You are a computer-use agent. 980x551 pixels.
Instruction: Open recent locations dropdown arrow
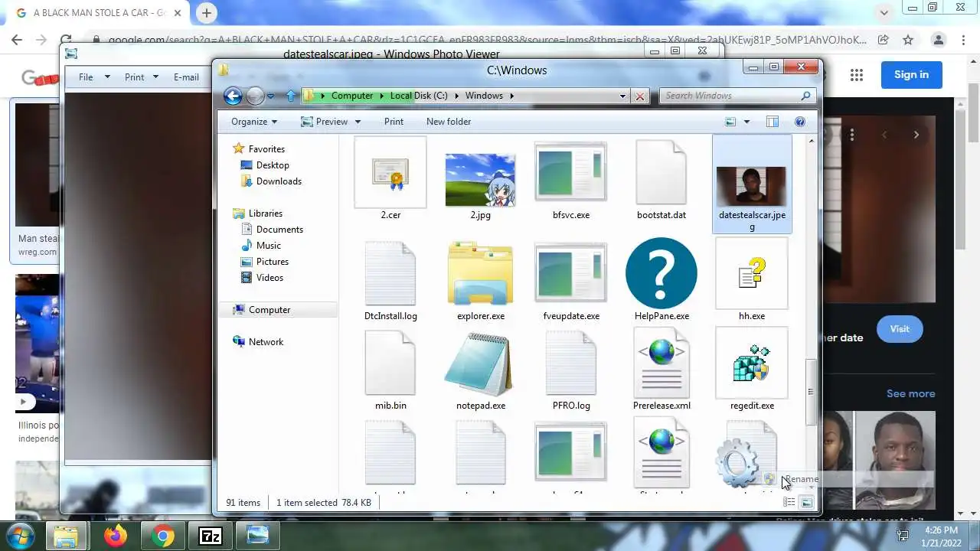pyautogui.click(x=271, y=96)
